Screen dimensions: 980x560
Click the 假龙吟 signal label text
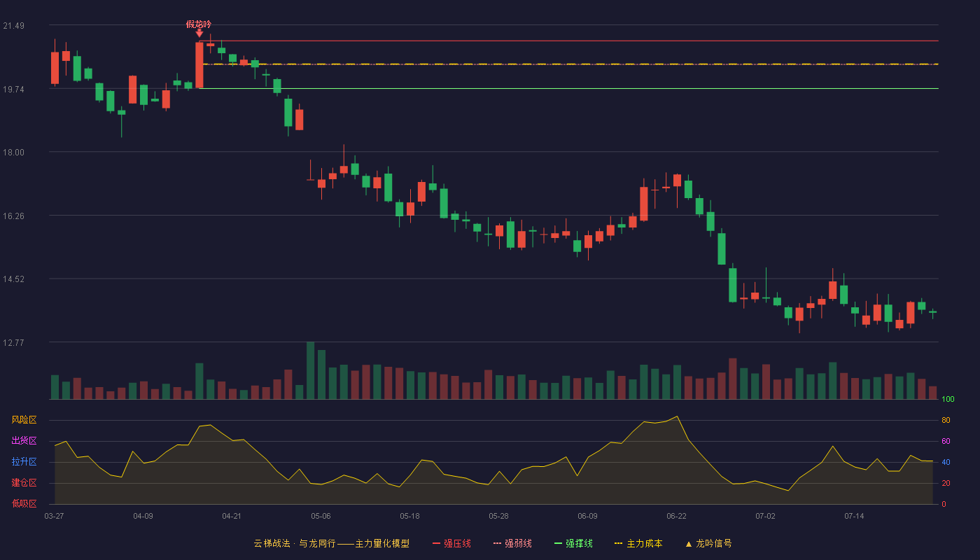199,24
